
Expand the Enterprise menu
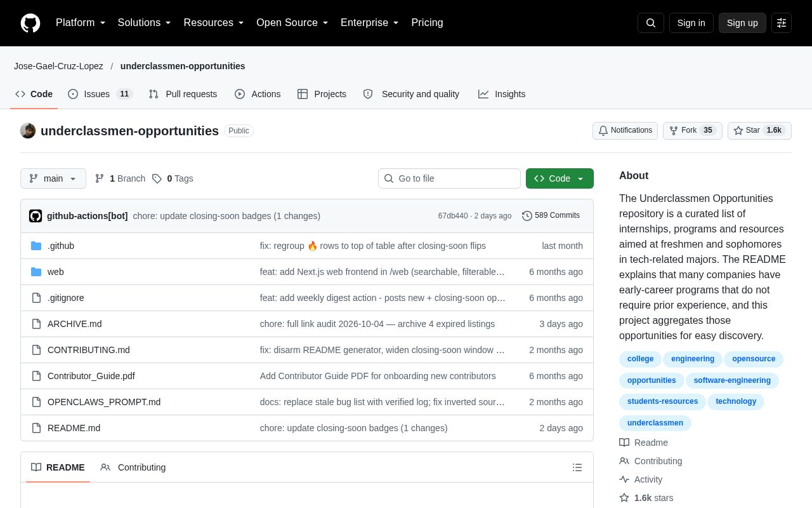[x=369, y=23]
